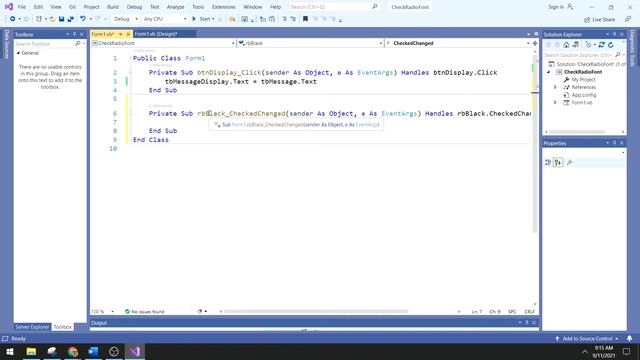Open Word from the taskbar
This screenshot has height=360, width=640.
point(93,351)
